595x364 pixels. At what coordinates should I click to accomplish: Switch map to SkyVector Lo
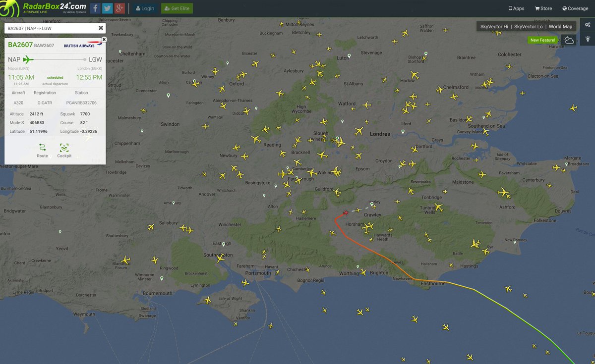(529, 26)
